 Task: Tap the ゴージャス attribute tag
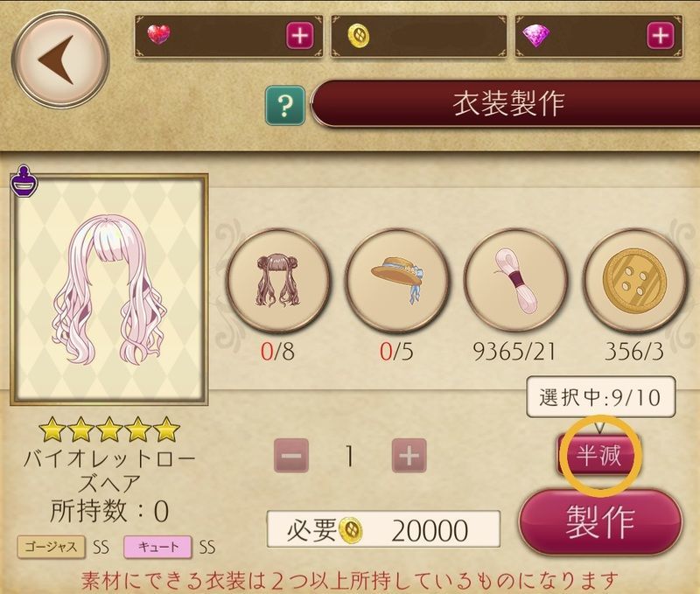point(51,547)
